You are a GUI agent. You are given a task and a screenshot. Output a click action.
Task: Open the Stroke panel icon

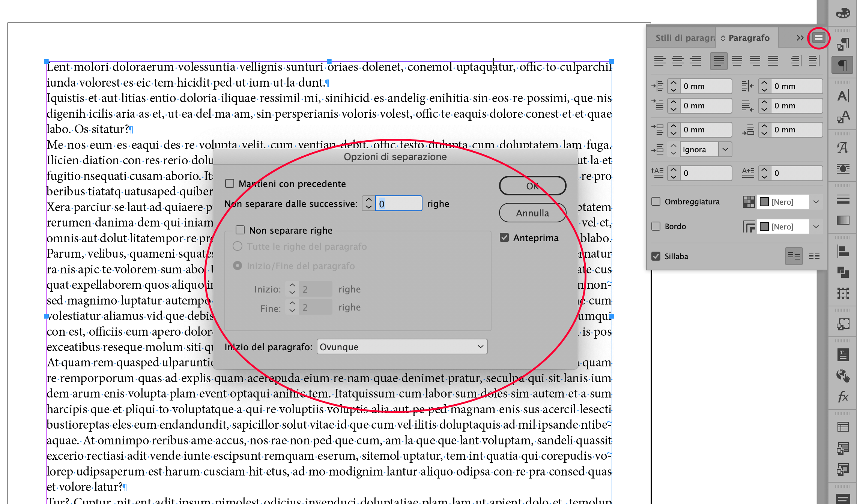tap(843, 199)
